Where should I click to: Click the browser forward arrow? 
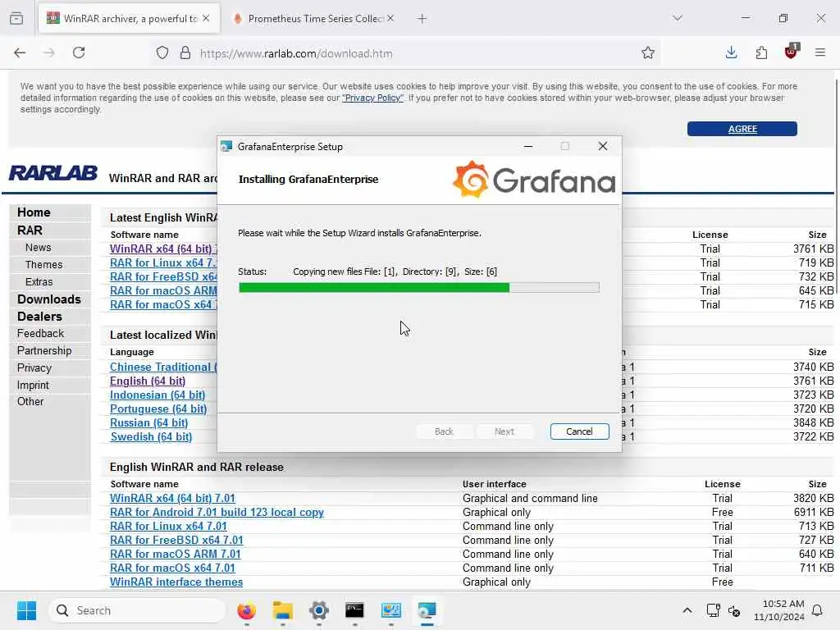tap(48, 52)
